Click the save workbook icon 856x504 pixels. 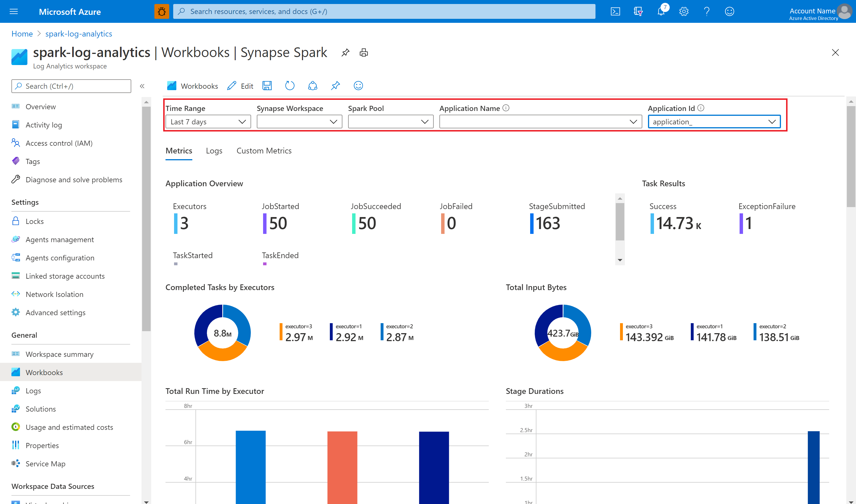pyautogui.click(x=268, y=86)
